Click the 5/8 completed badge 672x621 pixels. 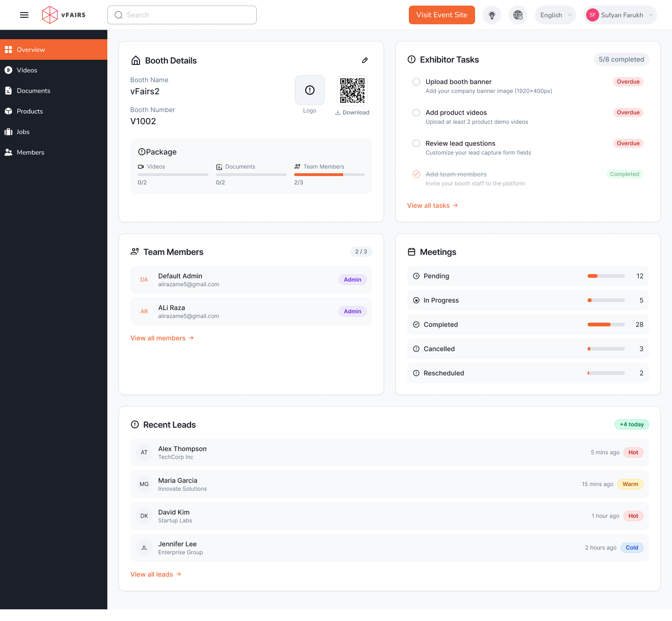[621, 59]
